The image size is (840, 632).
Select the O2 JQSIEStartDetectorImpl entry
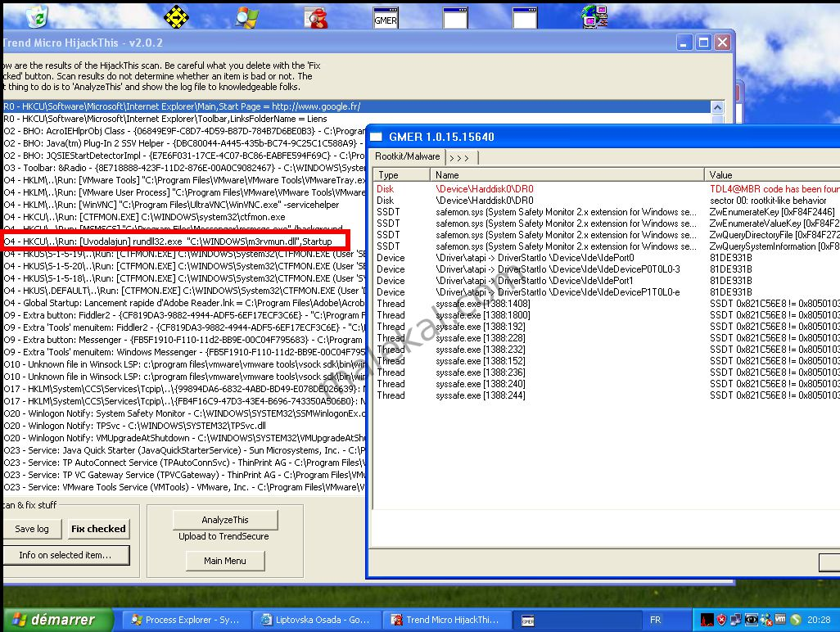pyautogui.click(x=184, y=156)
